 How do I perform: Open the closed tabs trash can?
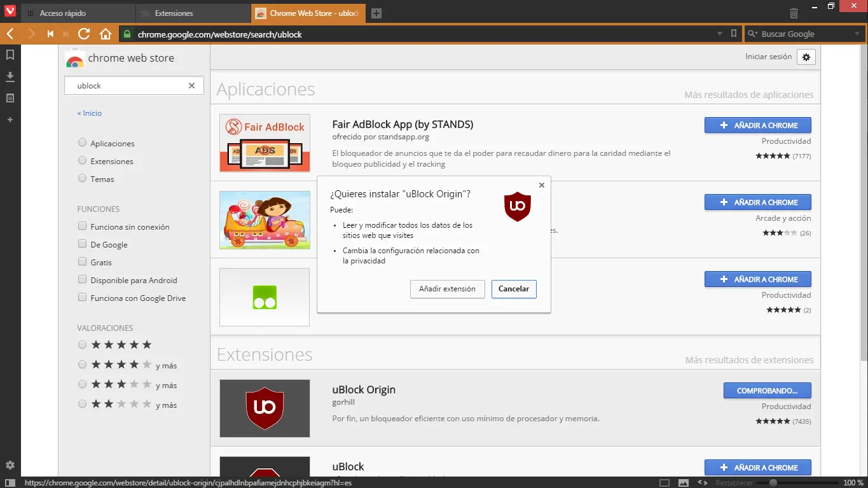click(794, 13)
